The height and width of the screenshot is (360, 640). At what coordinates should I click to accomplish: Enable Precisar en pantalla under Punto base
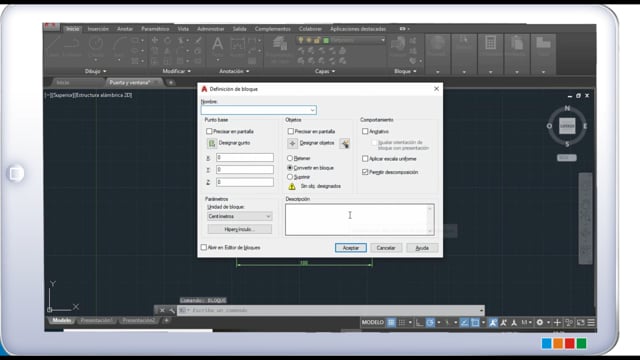(209, 131)
